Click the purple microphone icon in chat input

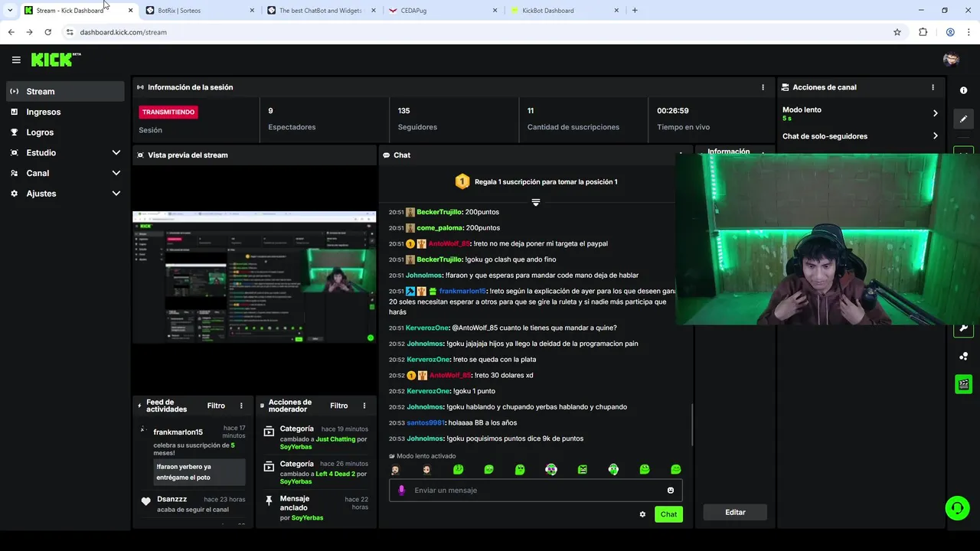point(401,491)
